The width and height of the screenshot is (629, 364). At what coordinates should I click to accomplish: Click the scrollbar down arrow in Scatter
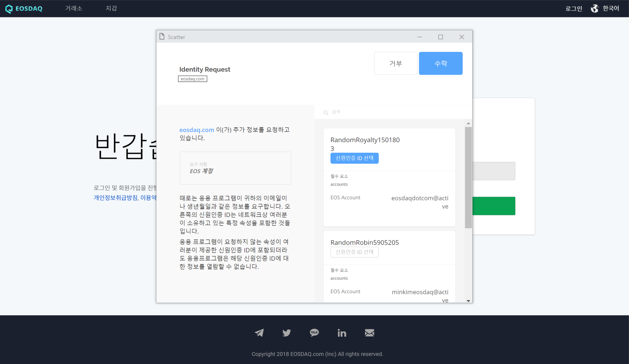(x=468, y=301)
